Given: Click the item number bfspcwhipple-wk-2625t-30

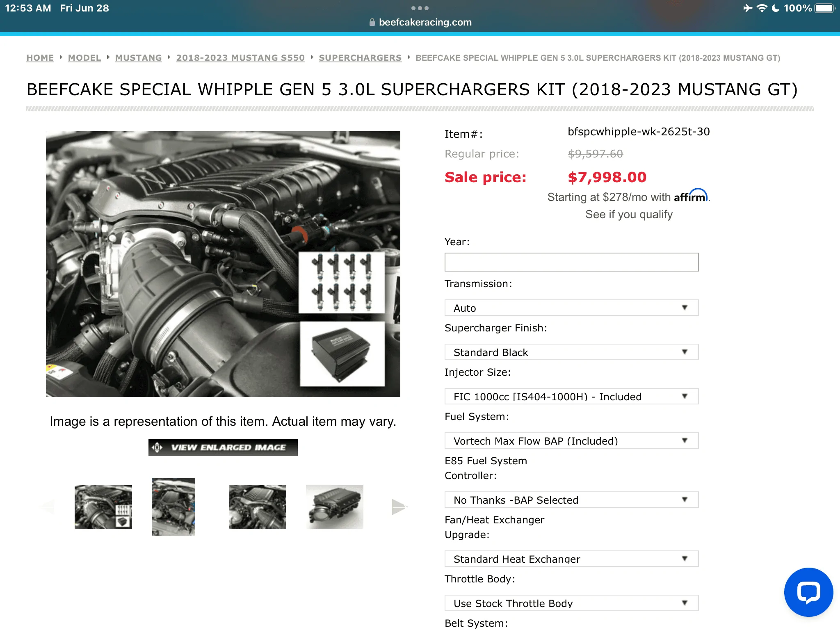Looking at the screenshot, I should pyautogui.click(x=639, y=132).
